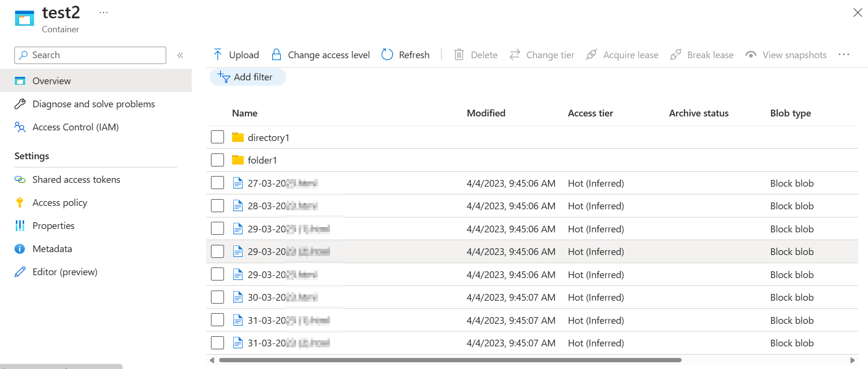Click the Upload button label

point(244,55)
